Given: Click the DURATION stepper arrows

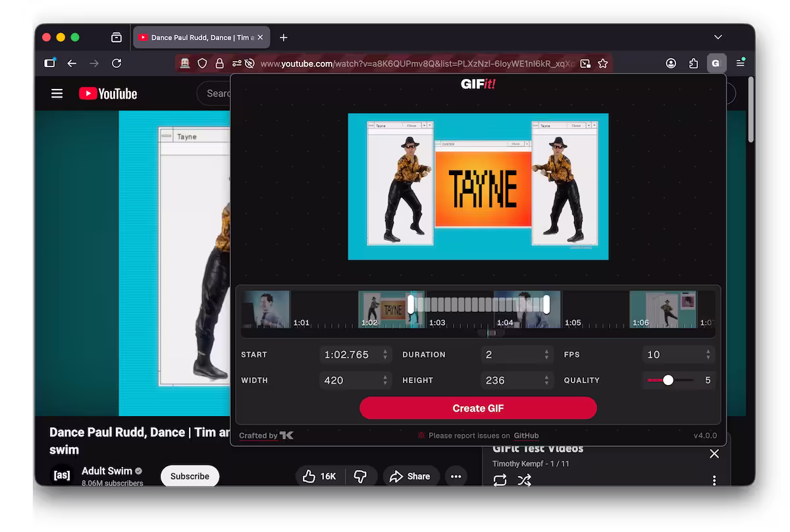Looking at the screenshot, I should click(546, 354).
